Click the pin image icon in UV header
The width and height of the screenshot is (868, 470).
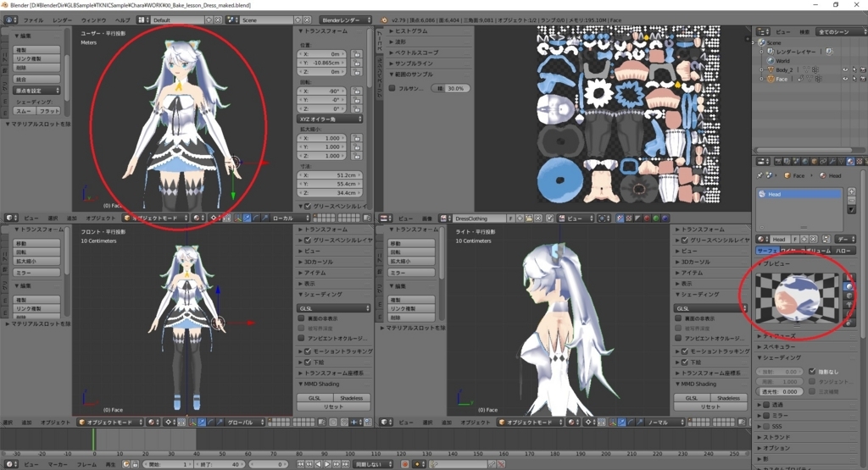tap(549, 218)
